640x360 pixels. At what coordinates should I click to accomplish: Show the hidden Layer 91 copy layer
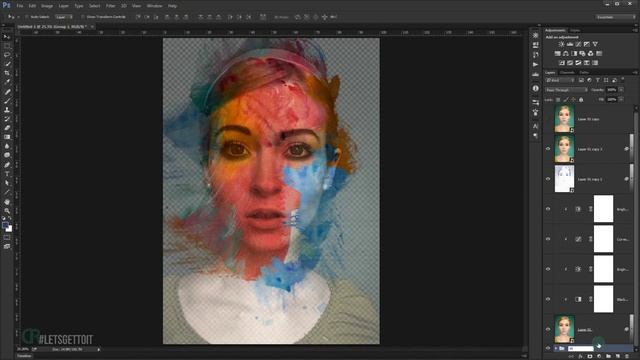coord(548,119)
